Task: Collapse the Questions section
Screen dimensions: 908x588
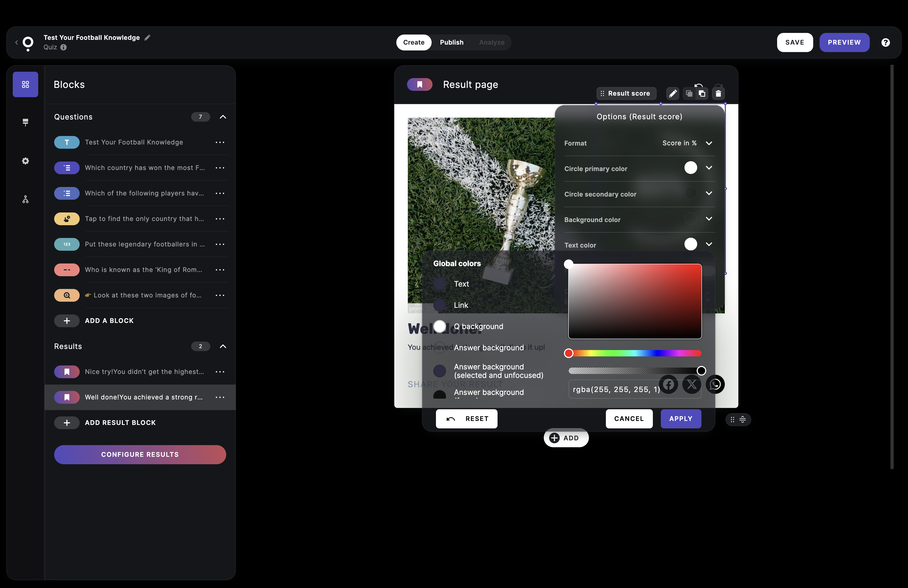Action: (x=223, y=117)
